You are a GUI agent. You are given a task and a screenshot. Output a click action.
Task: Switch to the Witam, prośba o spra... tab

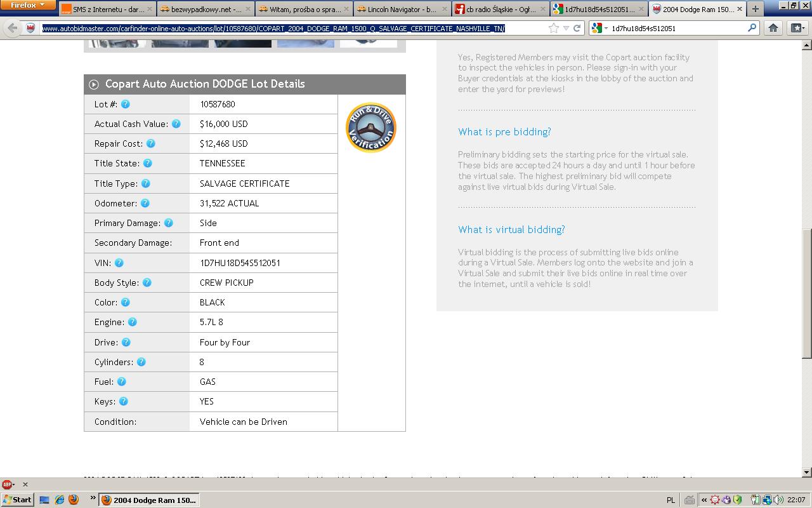pyautogui.click(x=303, y=10)
